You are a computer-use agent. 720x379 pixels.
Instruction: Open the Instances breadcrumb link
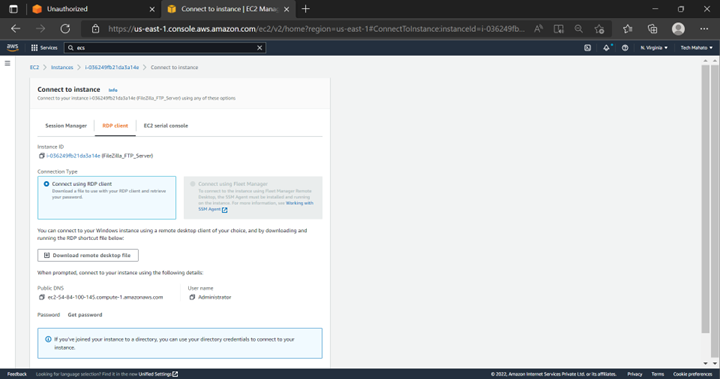[62, 68]
